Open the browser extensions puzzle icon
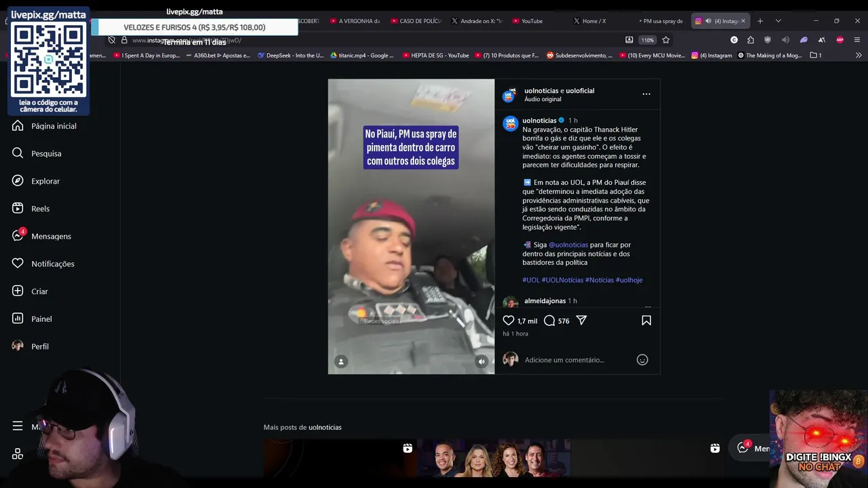The image size is (868, 488). (751, 40)
